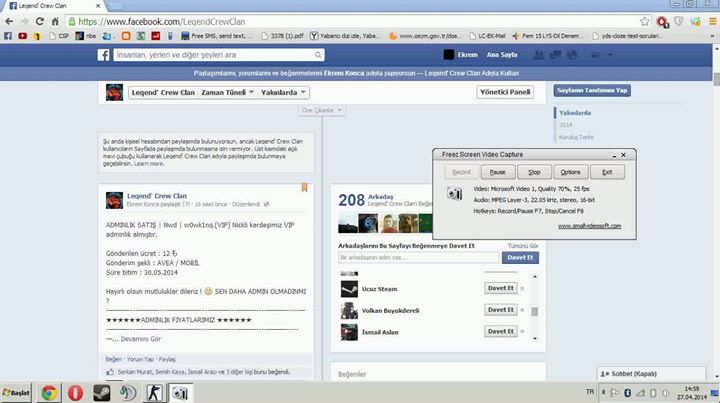Reload the Facebook page

[x=40, y=22]
